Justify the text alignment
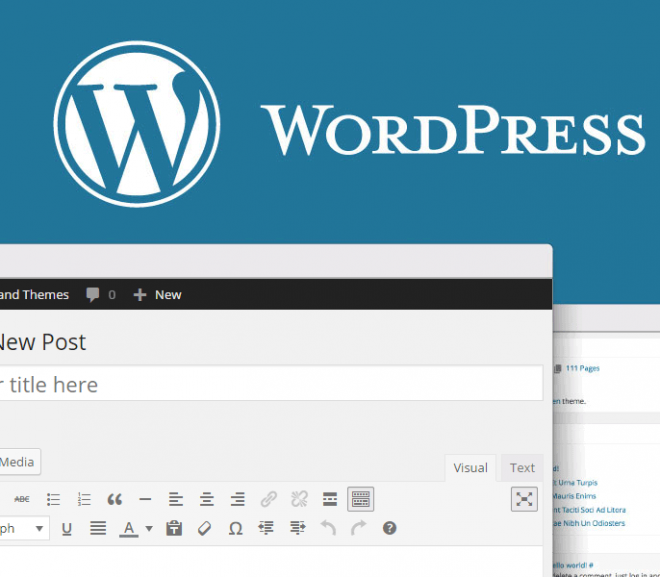 [98, 528]
